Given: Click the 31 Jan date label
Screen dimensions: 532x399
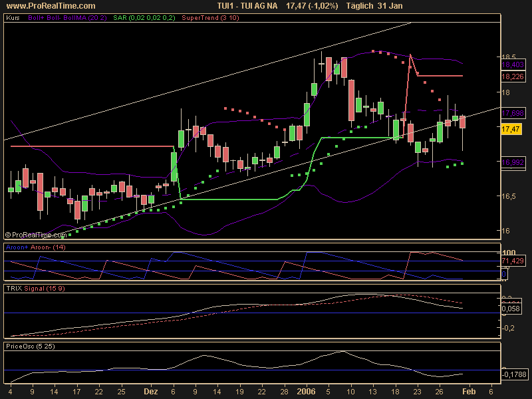Looking at the screenshot, I should [390, 6].
